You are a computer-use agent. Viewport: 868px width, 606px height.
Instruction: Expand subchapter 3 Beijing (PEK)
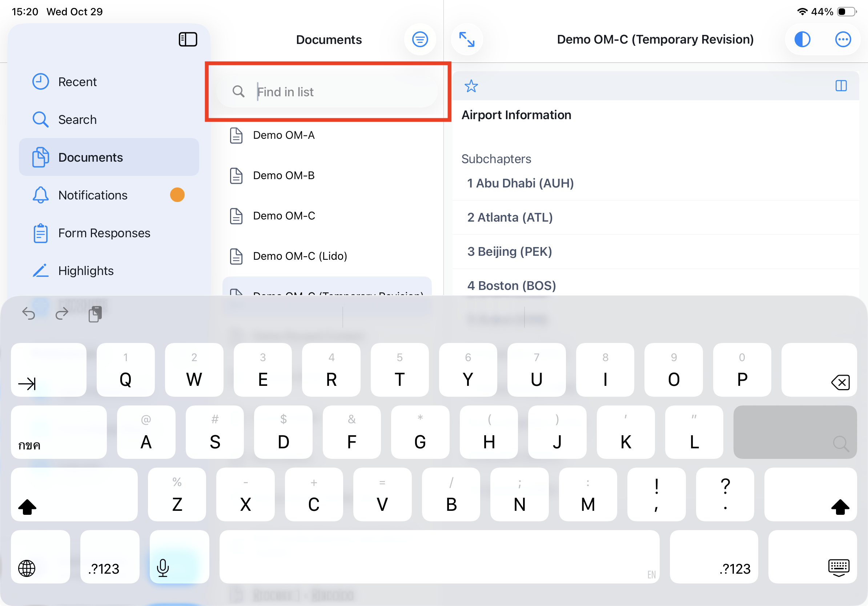click(509, 252)
